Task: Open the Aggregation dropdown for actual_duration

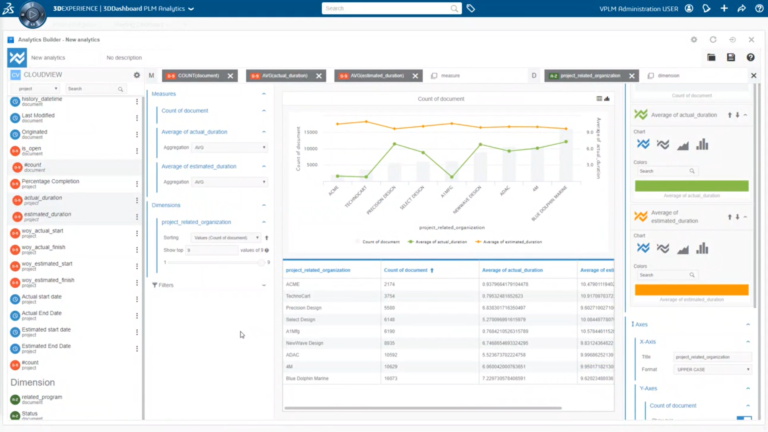Action: point(229,147)
